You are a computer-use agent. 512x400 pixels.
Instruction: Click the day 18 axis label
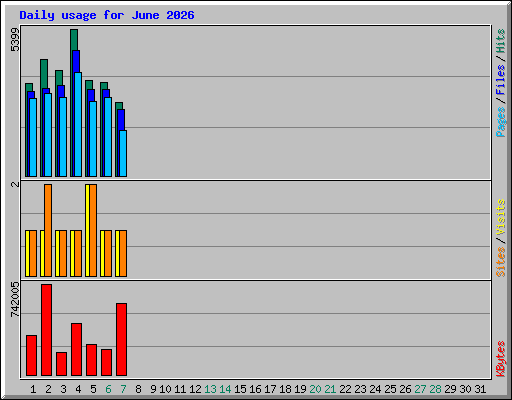285,389
